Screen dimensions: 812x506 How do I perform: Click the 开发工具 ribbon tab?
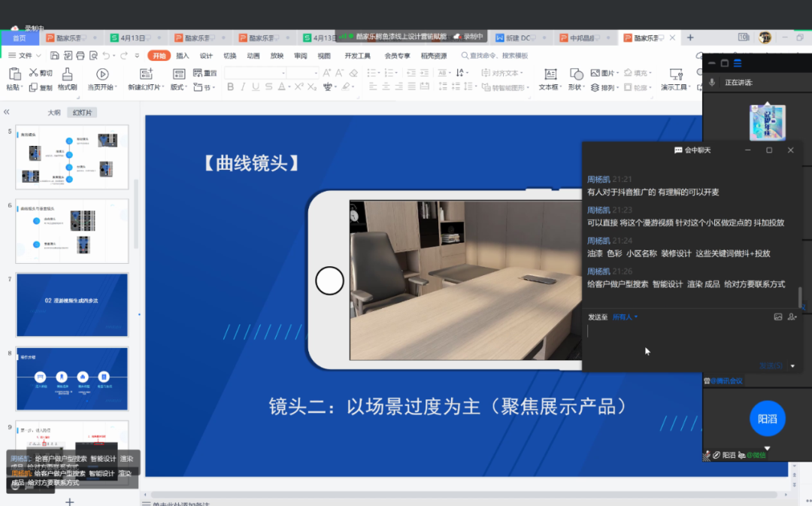358,56
